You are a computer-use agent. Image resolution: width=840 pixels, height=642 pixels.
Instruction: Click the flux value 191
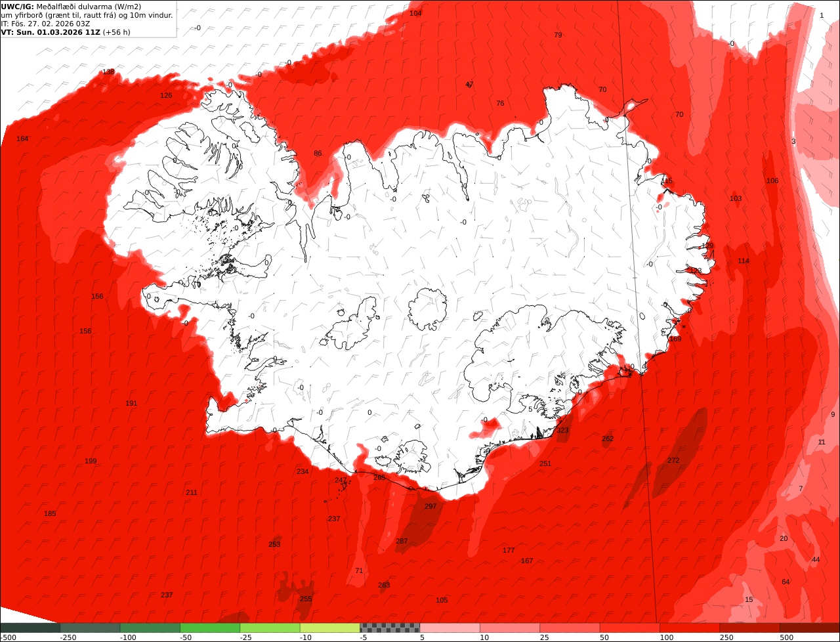point(131,403)
